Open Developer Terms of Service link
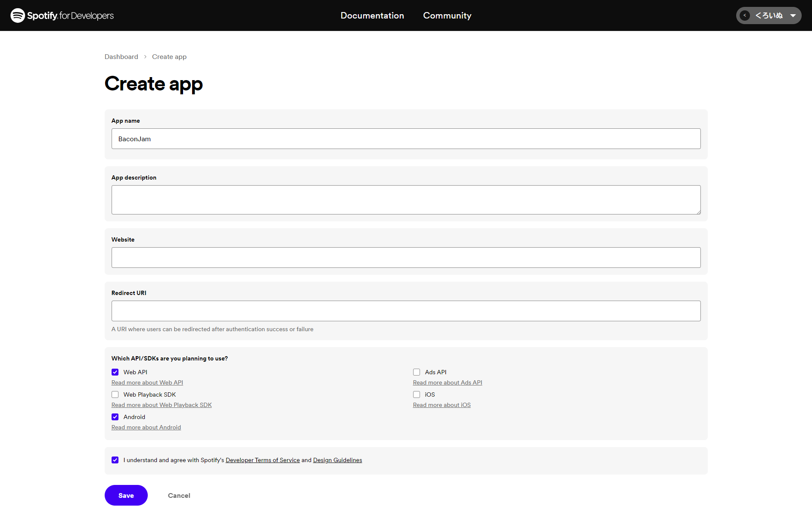 tap(262, 460)
